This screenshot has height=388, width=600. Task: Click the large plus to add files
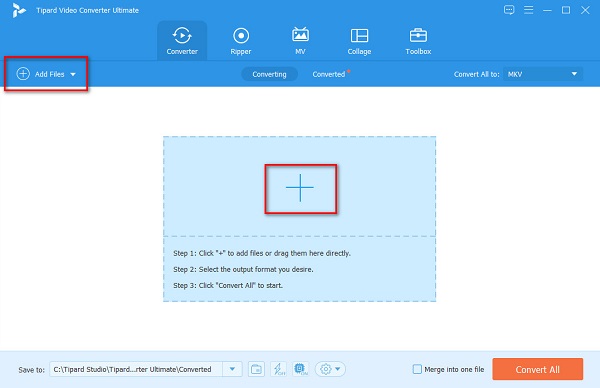tap(300, 188)
